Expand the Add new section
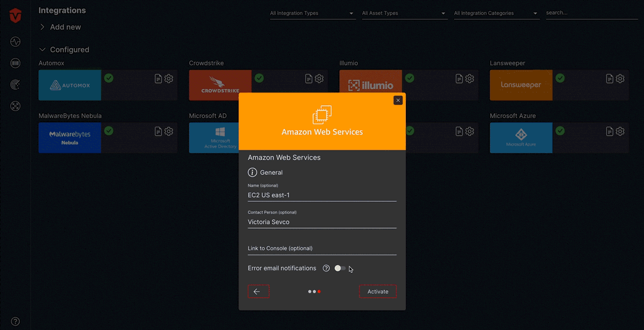Viewport: 644px width, 330px height. [60, 27]
